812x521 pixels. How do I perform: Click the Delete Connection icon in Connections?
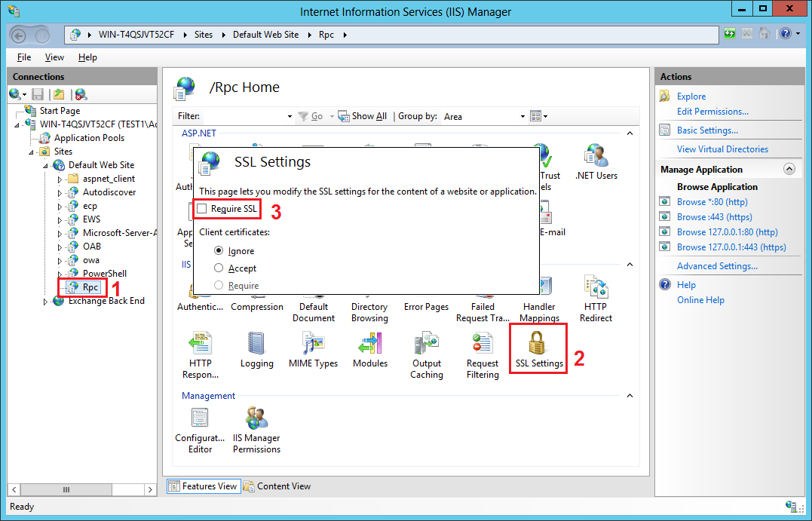click(x=81, y=94)
